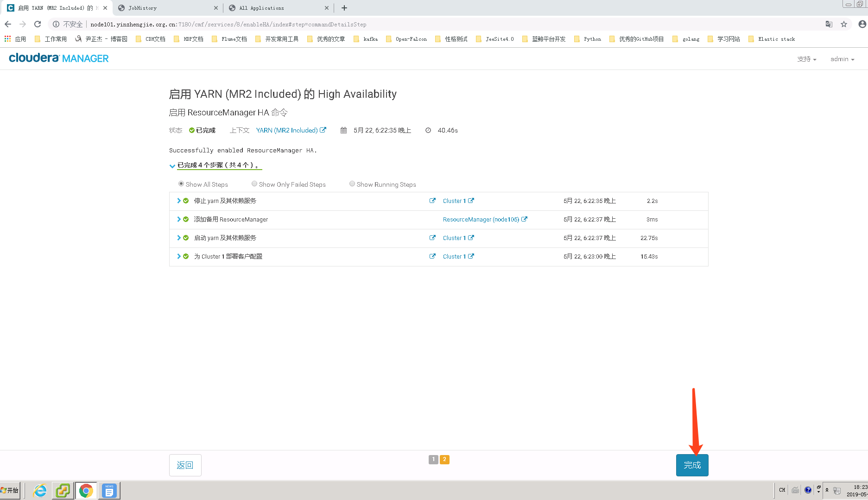Bookmark this page with the star icon
868x500 pixels.
[x=844, y=24]
